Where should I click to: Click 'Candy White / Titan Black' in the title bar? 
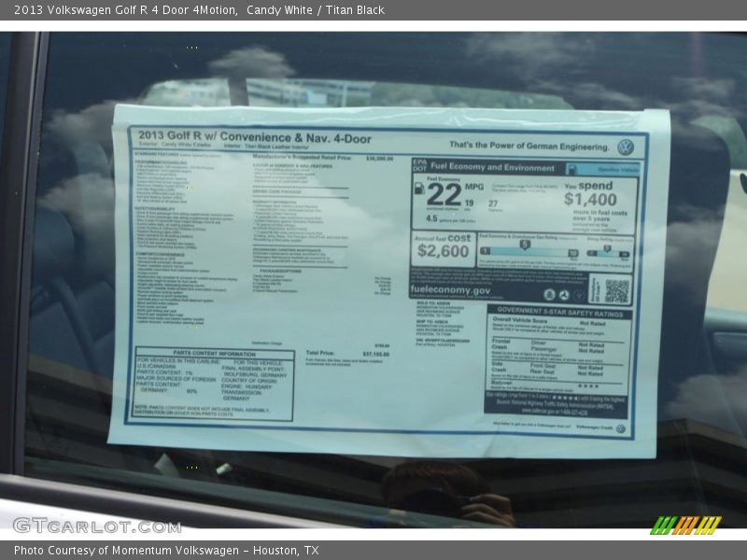click(x=316, y=10)
